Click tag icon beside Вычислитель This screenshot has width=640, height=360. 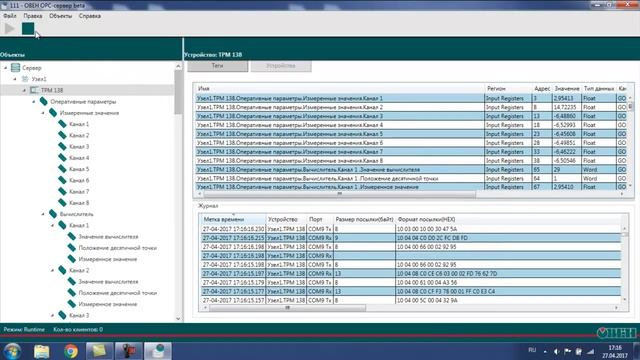coord(53,213)
